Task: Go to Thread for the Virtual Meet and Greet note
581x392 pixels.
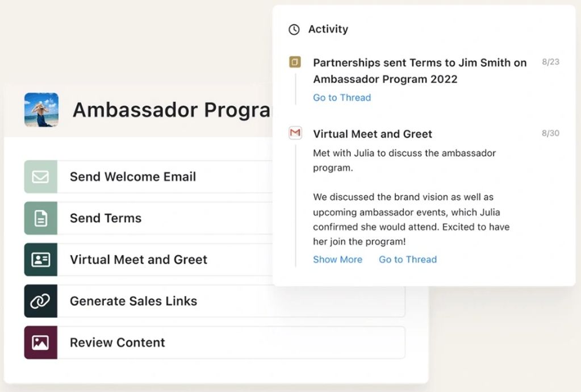Action: (408, 260)
